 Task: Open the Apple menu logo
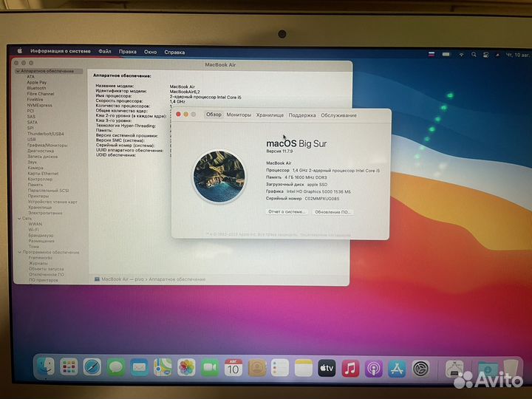[x=20, y=50]
